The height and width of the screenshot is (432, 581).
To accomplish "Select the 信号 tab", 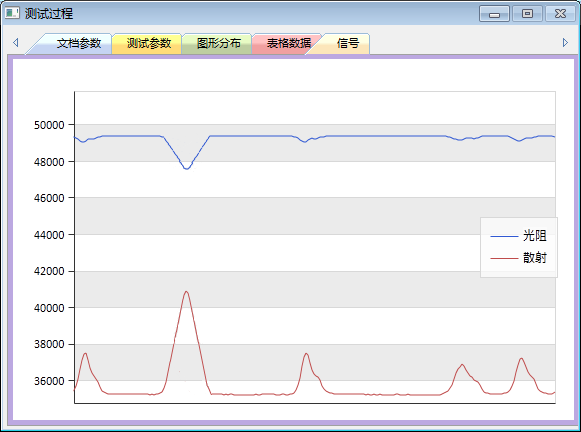I will tap(348, 43).
